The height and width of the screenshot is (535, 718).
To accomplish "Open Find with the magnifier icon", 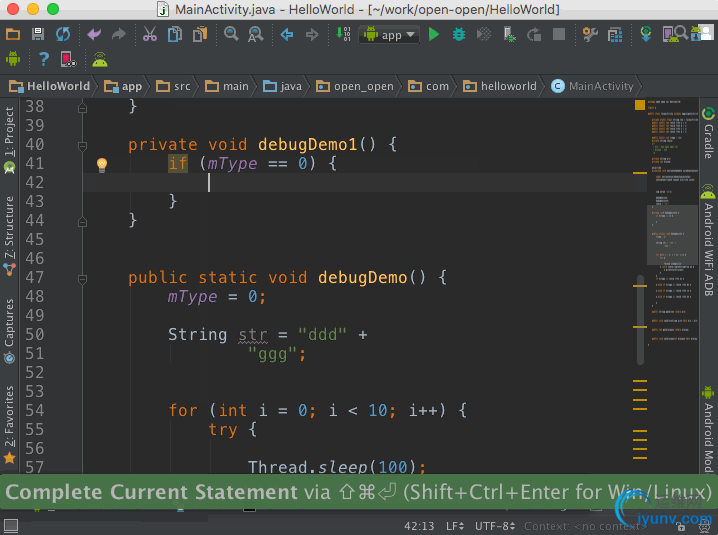I will tap(231, 34).
